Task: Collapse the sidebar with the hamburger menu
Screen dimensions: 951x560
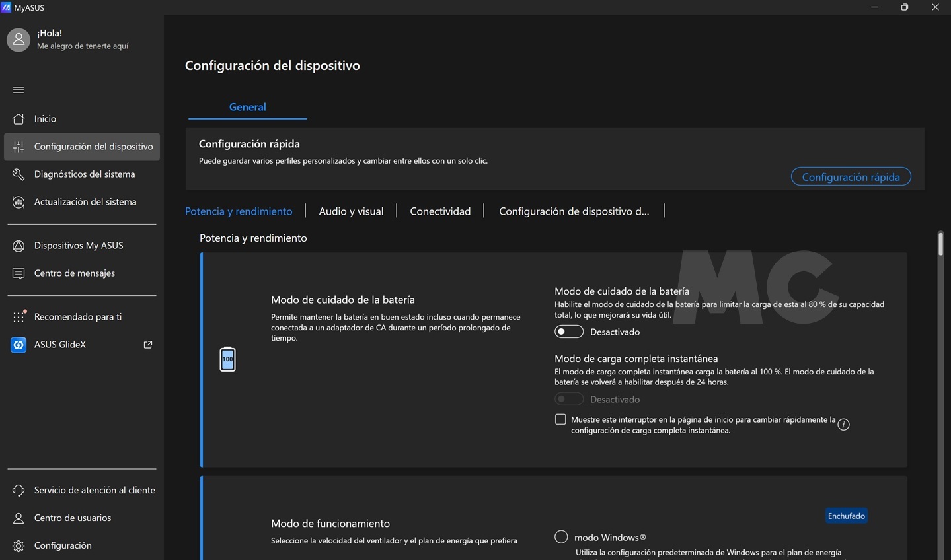Action: (x=19, y=90)
